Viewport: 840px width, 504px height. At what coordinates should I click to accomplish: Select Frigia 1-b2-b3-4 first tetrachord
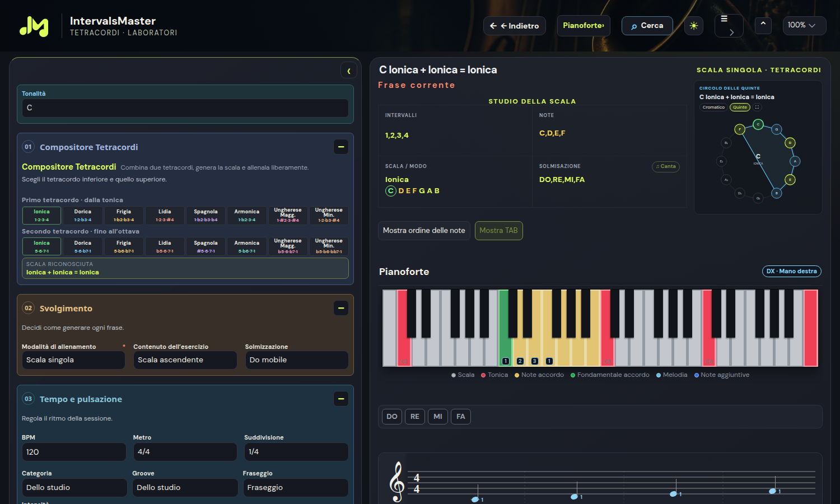pyautogui.click(x=124, y=216)
